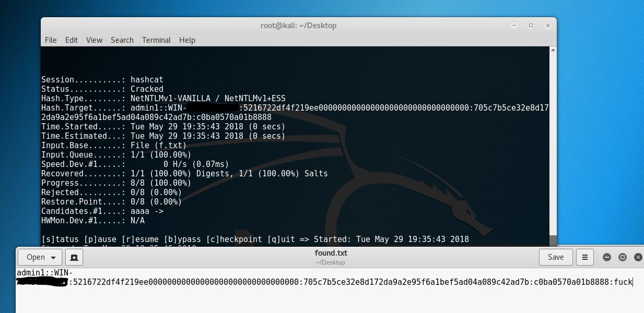Screen dimensions: 644x313
Task: Minimize the root@kali terminal window
Action: [514, 26]
